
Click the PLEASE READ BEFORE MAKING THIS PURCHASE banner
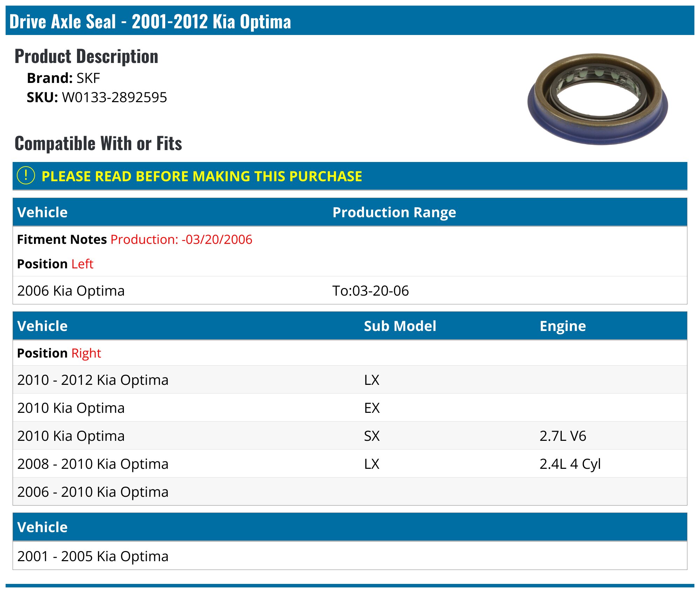pos(202,176)
